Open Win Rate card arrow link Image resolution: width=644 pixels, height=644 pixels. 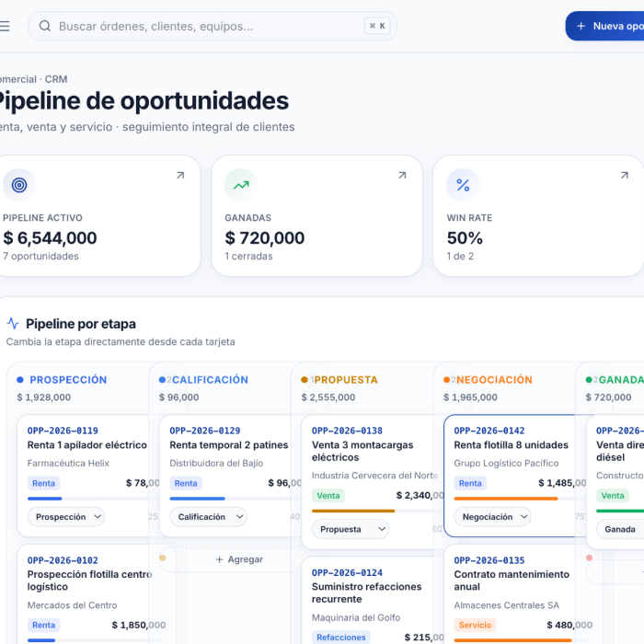(625, 176)
